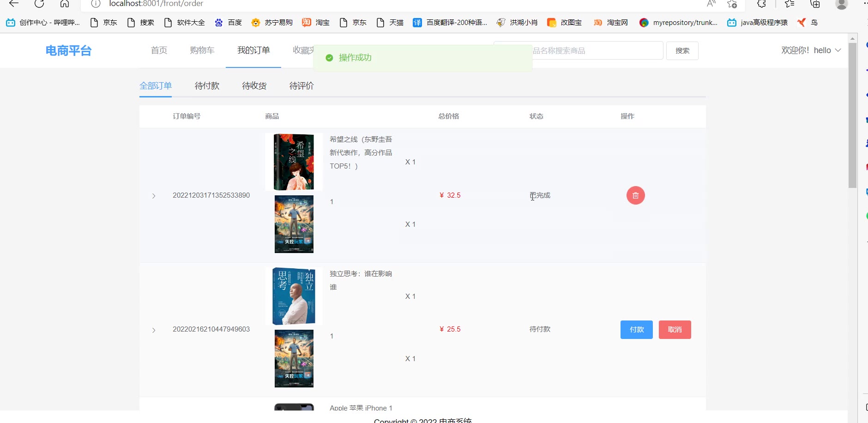
Task: Open the favorites list icon
Action: click(790, 4)
